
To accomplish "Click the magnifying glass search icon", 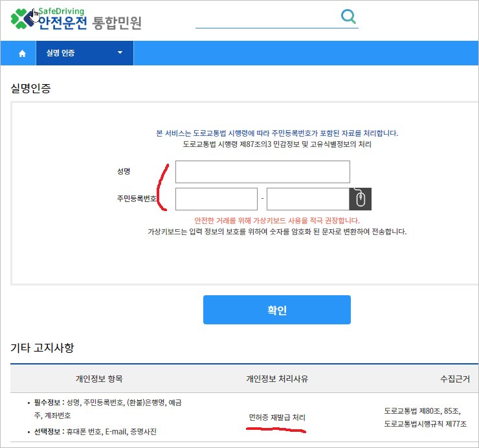I will tap(348, 17).
